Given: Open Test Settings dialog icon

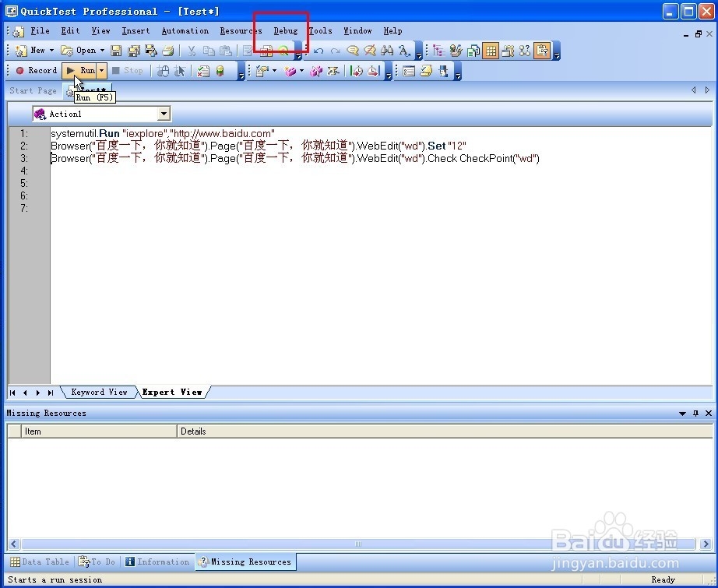Looking at the screenshot, I should pyautogui.click(x=409, y=71).
